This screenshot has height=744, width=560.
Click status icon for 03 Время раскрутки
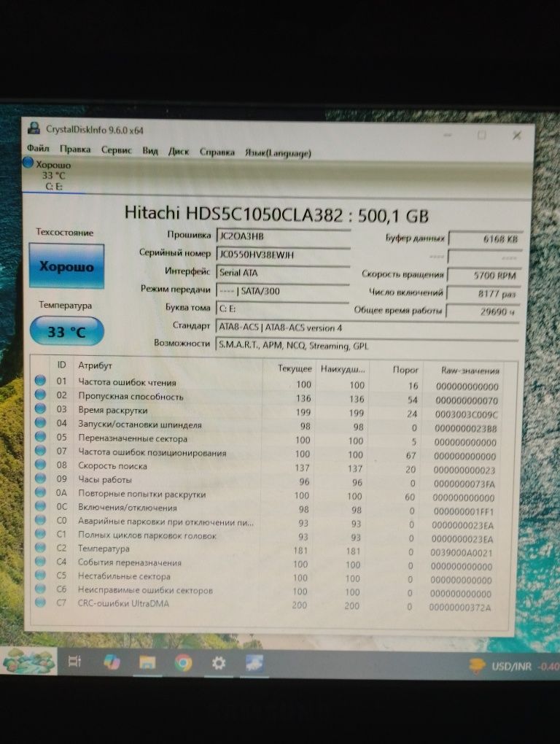click(x=40, y=408)
